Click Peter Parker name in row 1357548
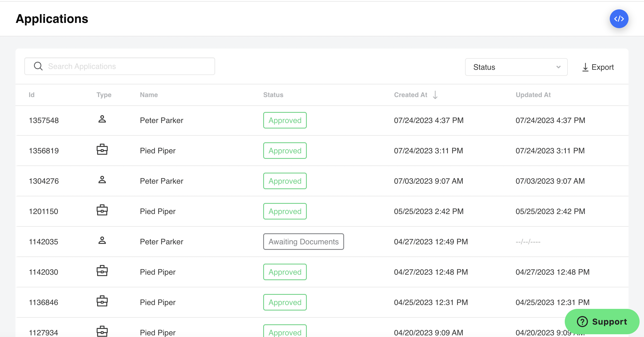Screen dimensions: 644x337 pos(162,121)
